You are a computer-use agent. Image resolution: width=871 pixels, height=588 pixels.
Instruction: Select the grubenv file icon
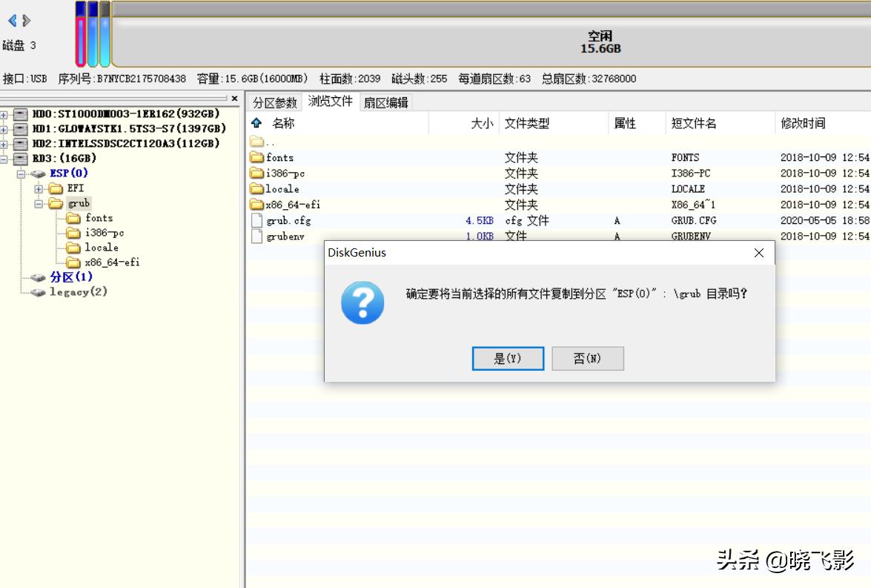tap(256, 236)
